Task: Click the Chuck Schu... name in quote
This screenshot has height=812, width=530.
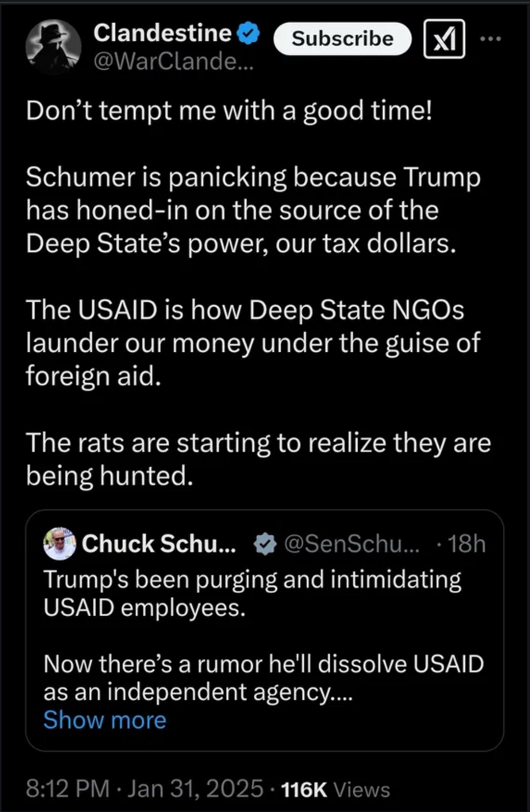Action: coord(159,544)
